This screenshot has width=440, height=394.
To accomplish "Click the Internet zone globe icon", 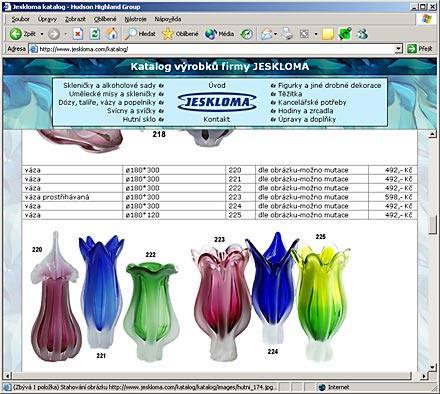I will pyautogui.click(x=322, y=387).
